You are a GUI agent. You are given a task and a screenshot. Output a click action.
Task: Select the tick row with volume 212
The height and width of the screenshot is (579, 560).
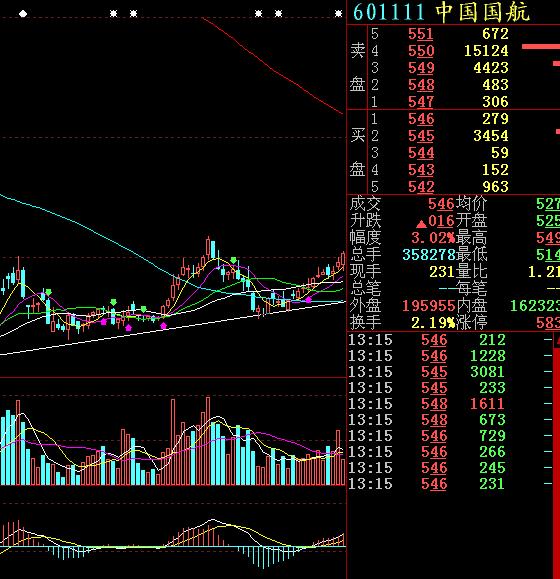pyautogui.click(x=450, y=340)
